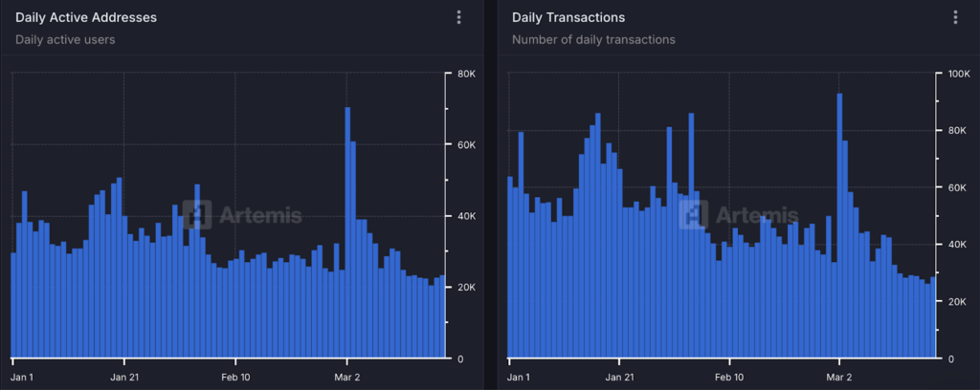Select tallest bar in Daily Active Addresses chart

point(347,229)
